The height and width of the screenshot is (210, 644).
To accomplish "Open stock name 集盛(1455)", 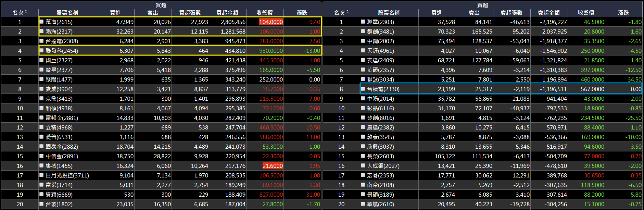I will point(59,166).
